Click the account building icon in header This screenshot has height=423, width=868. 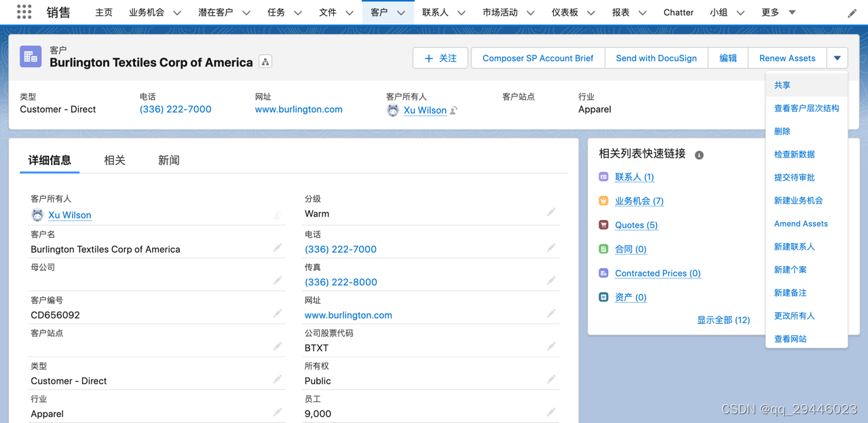point(31,57)
